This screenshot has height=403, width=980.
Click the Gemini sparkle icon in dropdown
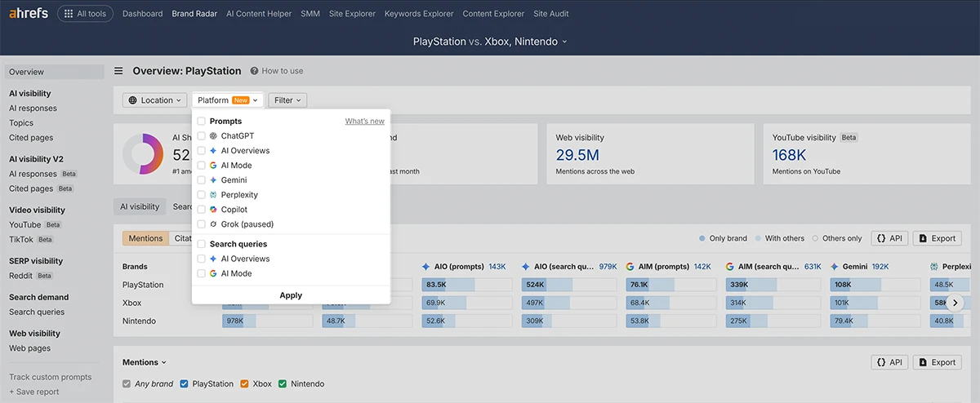[x=213, y=180]
